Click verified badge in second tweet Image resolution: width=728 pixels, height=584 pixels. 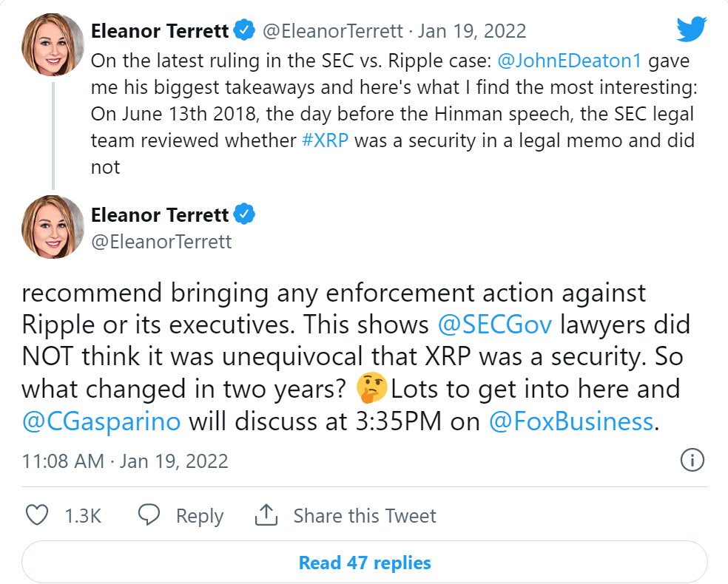pyautogui.click(x=245, y=215)
